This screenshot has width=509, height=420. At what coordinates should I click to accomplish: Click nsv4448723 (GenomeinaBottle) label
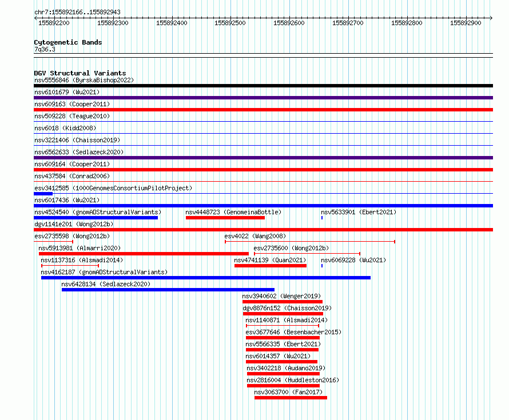233,212
